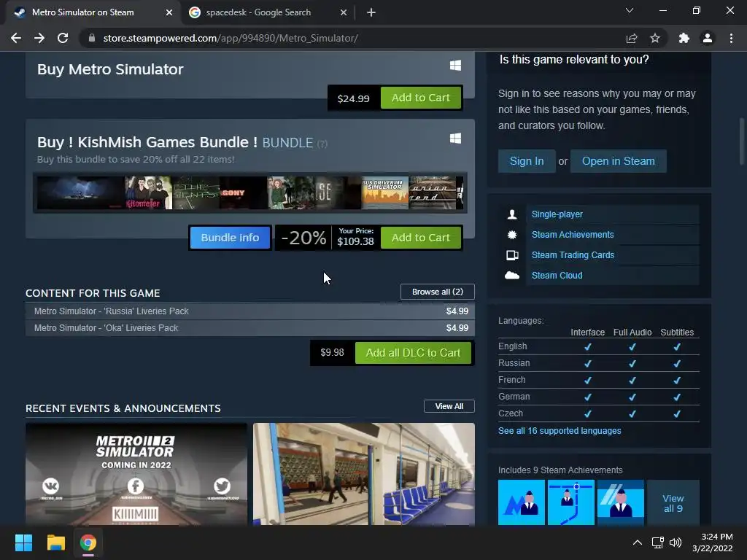Open the Klomeler game thumbnail in bundle

pyautogui.click(x=148, y=192)
